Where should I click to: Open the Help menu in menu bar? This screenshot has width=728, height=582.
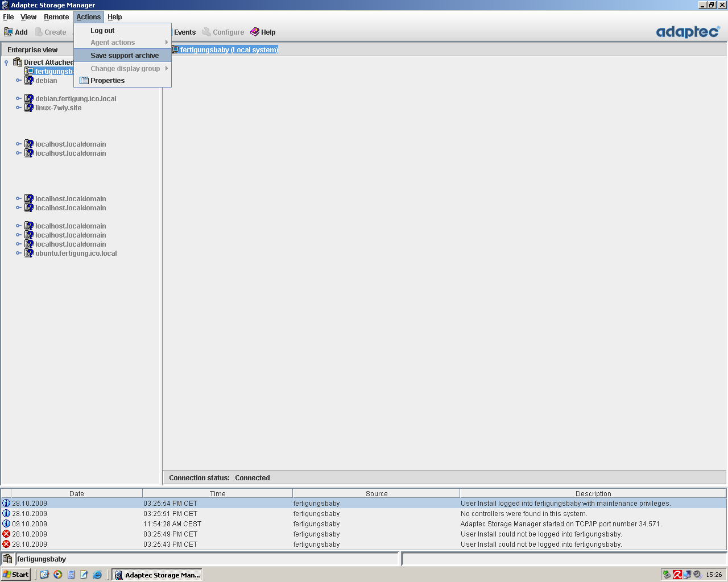pos(115,17)
